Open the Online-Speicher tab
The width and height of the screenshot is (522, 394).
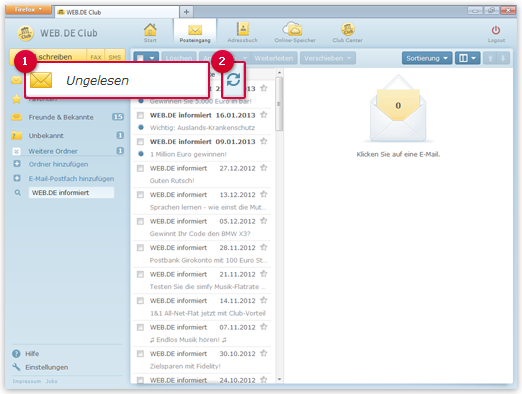point(295,33)
